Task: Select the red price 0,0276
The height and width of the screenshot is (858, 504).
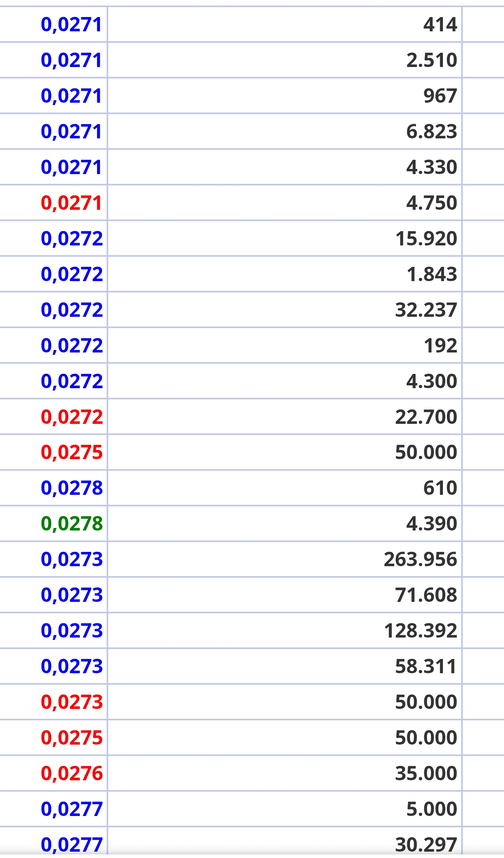Action: (72, 773)
